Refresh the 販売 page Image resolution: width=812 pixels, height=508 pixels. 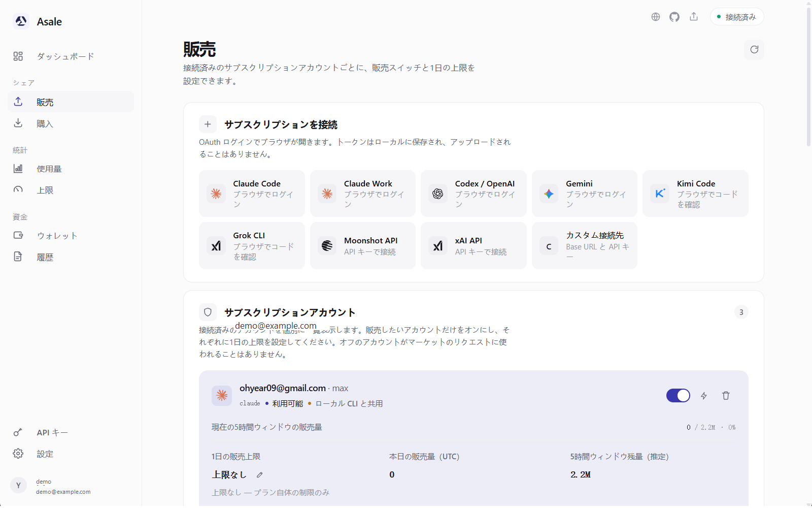tap(754, 49)
